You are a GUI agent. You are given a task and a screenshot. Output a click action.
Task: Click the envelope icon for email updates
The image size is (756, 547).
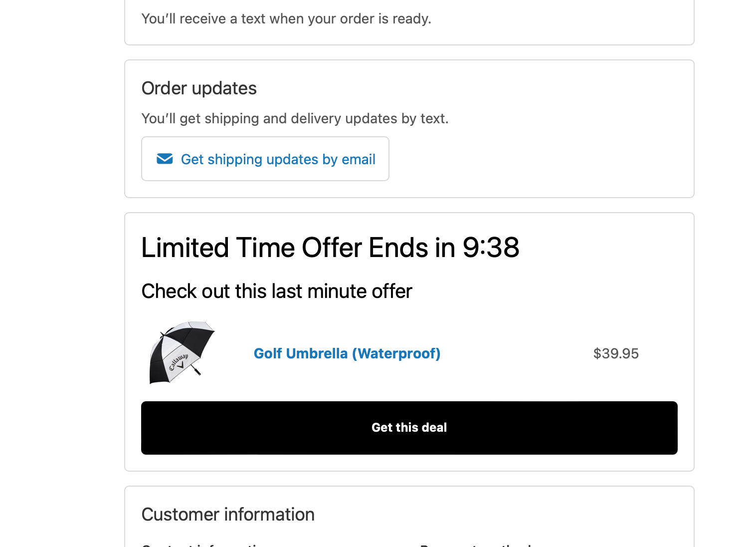click(x=165, y=159)
